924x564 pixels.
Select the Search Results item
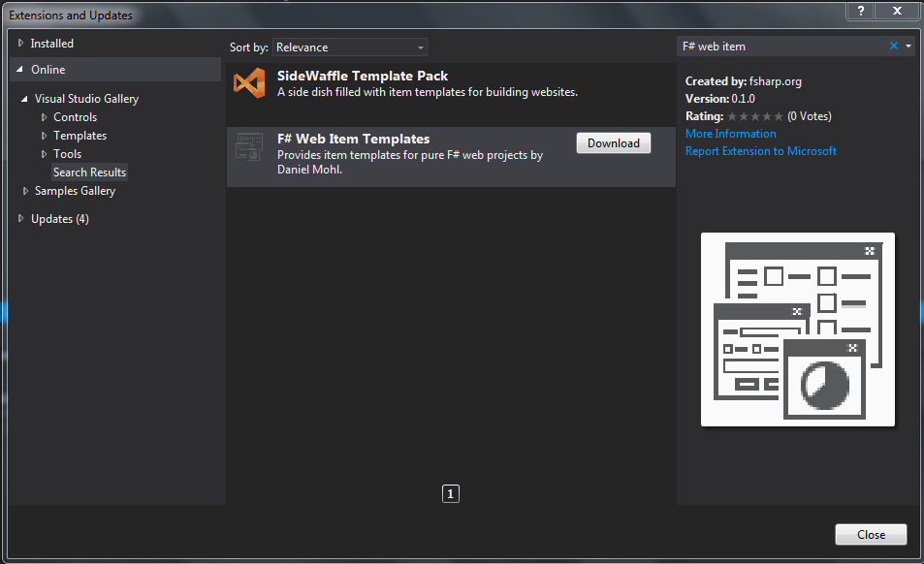pyautogui.click(x=89, y=172)
